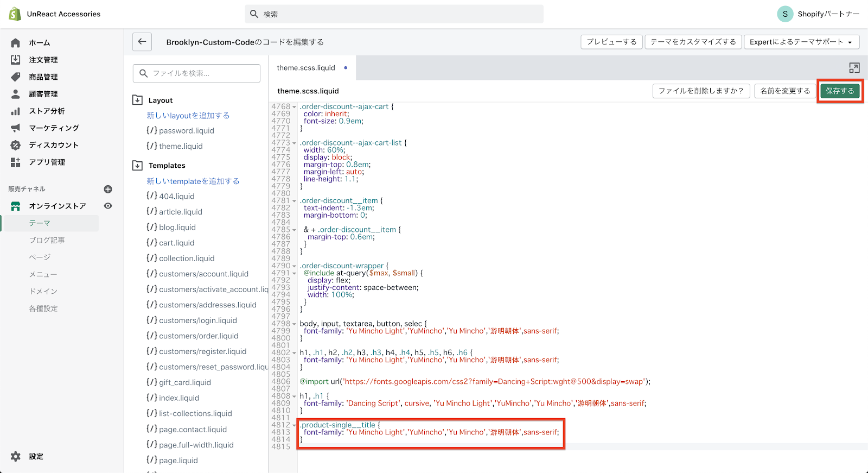The height and width of the screenshot is (473, 868).
Task: Expand code editor to fullscreen
Action: 854,68
